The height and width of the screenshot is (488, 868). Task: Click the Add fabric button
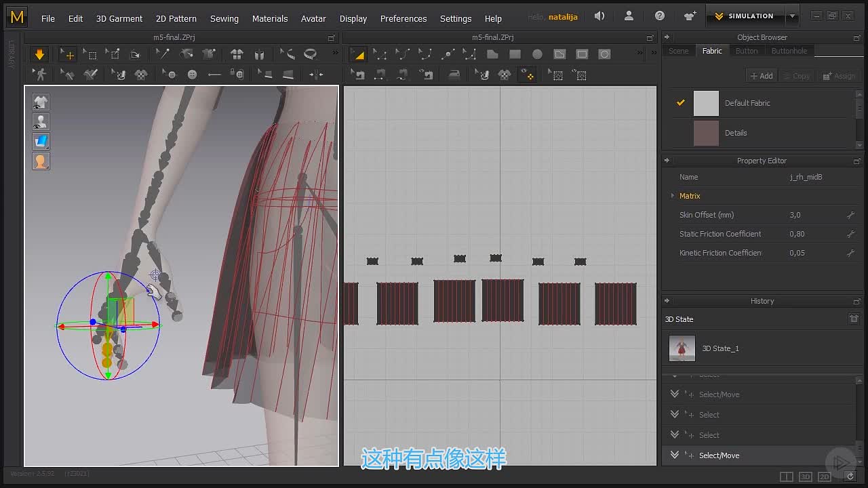(x=762, y=76)
